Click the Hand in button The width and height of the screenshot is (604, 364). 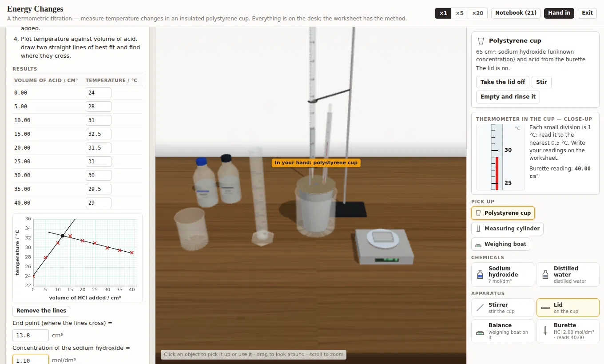559,13
